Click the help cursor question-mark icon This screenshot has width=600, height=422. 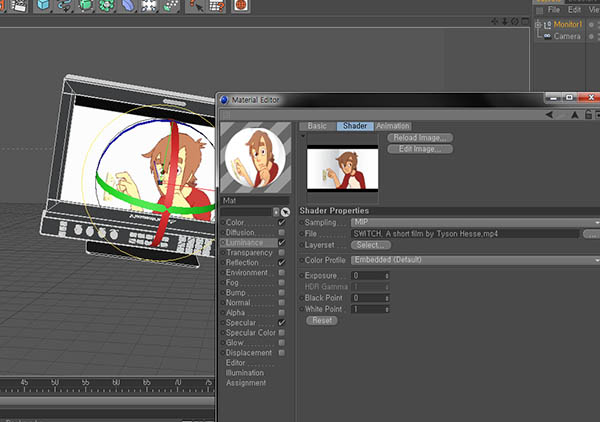tap(196, 5)
